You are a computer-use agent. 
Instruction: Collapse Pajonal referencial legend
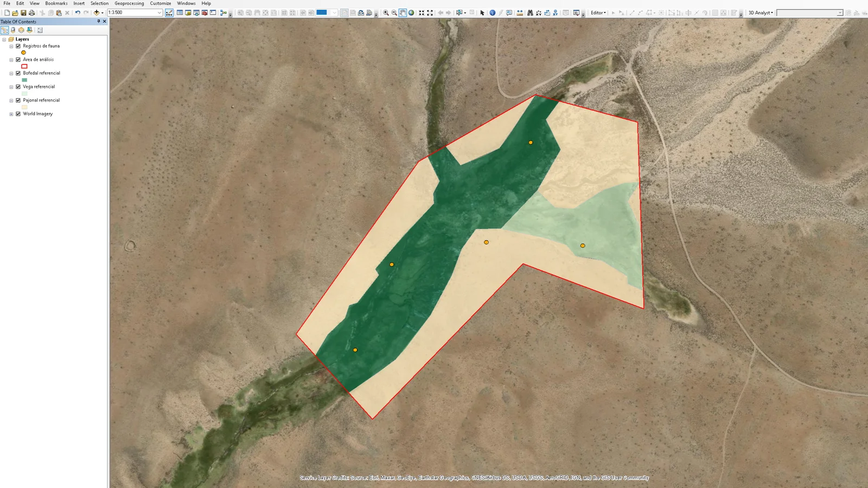[x=11, y=100]
